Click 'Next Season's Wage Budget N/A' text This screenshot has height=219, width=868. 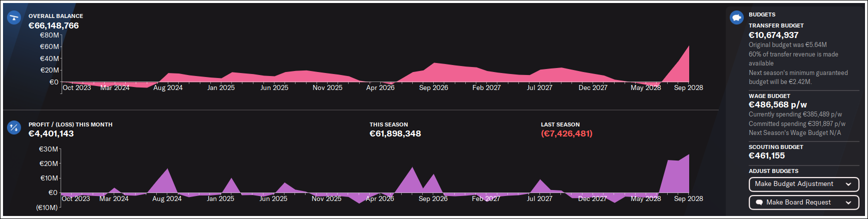[794, 133]
